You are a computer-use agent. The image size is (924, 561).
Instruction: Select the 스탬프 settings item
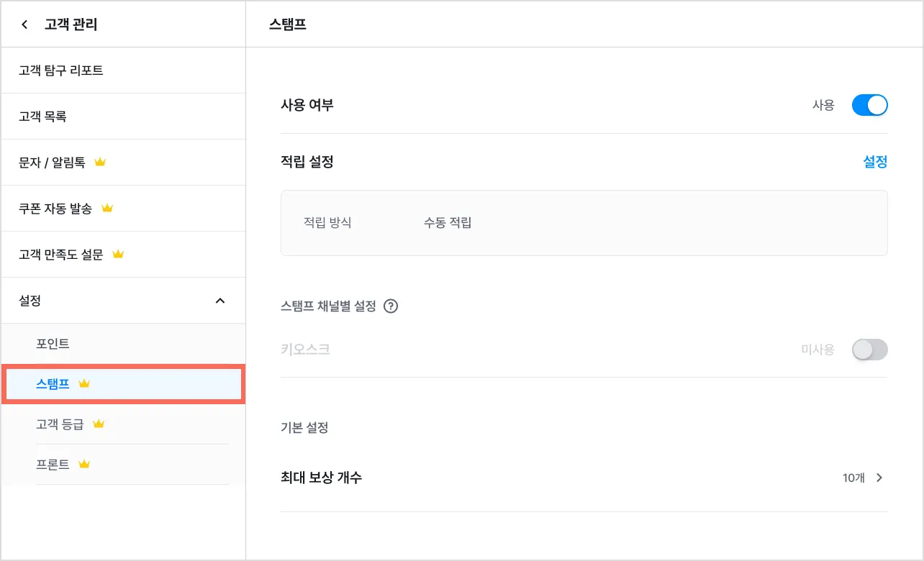pyautogui.click(x=53, y=384)
